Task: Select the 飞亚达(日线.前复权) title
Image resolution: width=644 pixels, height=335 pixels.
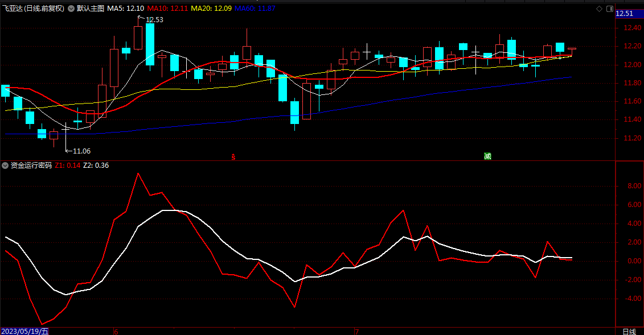Action: click(x=33, y=8)
